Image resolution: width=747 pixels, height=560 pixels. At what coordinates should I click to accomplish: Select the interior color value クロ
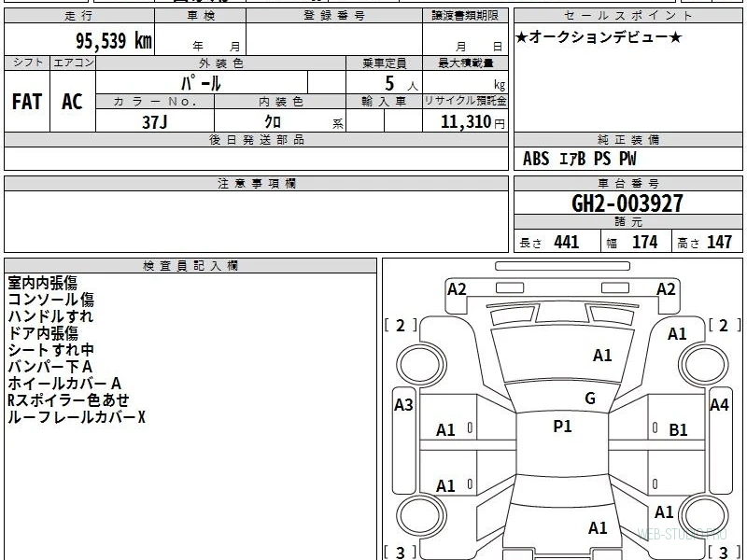273,122
